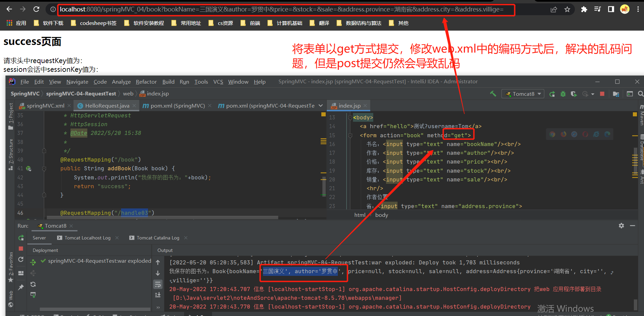
Task: Open the Chrome three-dot menu
Action: [638, 9]
